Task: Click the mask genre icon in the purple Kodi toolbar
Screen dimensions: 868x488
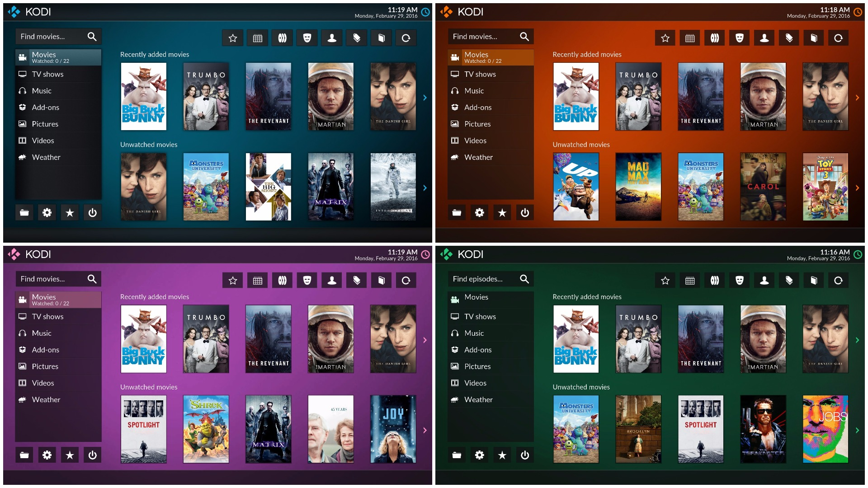Action: click(x=307, y=281)
